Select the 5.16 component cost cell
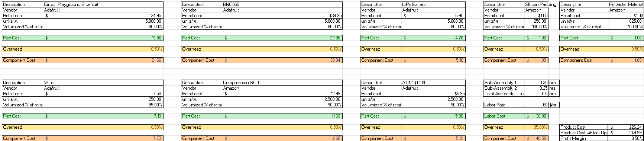Image resolution: width=644 pixels, height=141 pixels. tap(433, 60)
